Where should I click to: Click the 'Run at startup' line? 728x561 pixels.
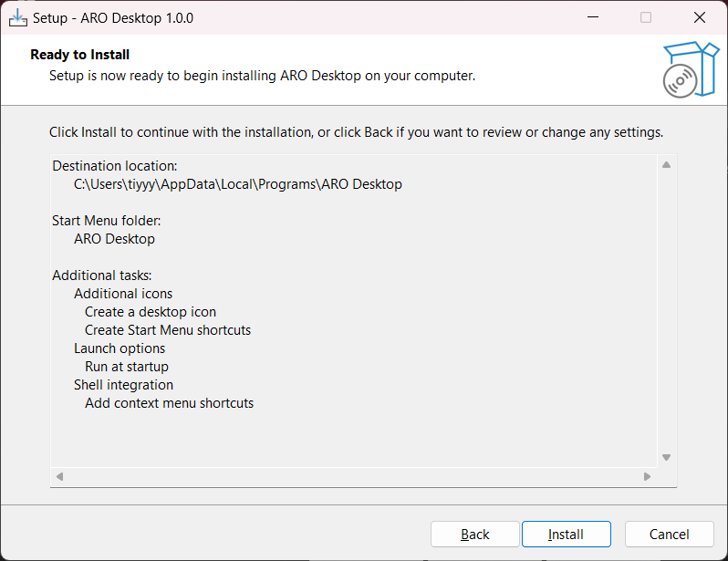coord(127,367)
